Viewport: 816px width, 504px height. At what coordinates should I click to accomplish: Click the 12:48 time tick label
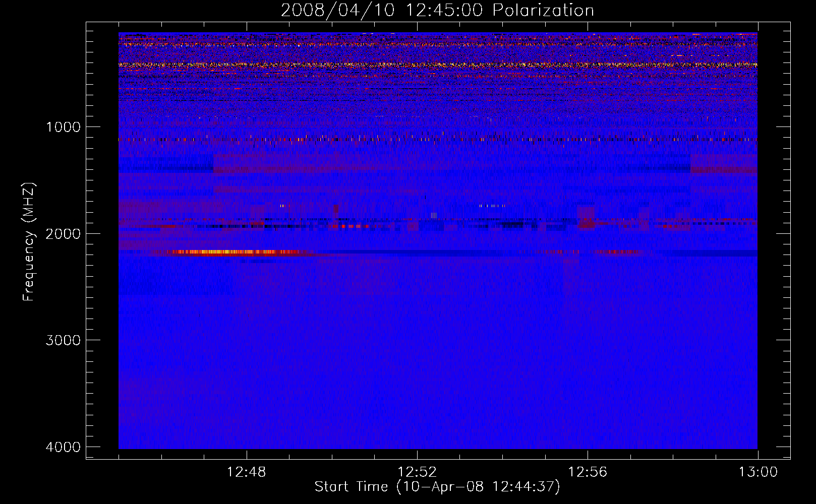point(247,472)
